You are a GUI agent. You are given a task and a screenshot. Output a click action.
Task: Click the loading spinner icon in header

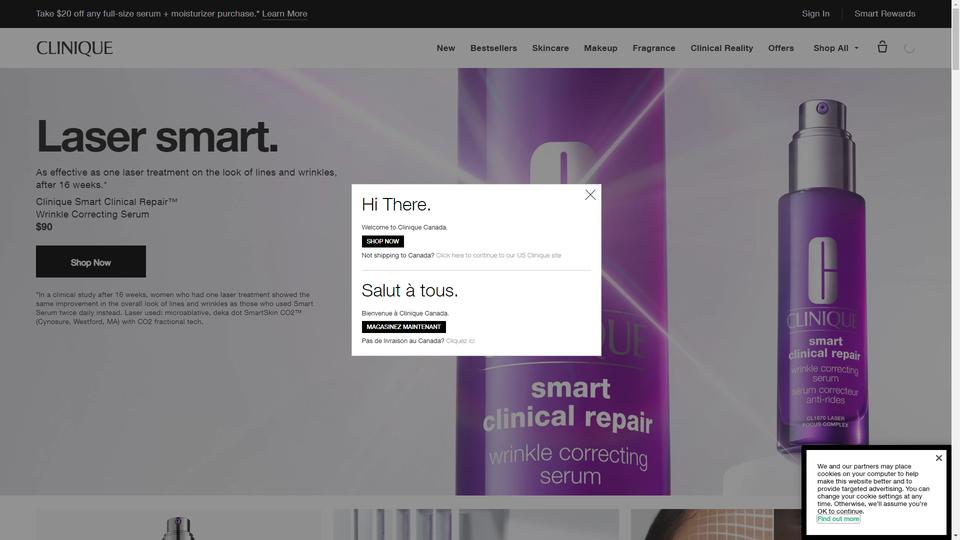909,48
